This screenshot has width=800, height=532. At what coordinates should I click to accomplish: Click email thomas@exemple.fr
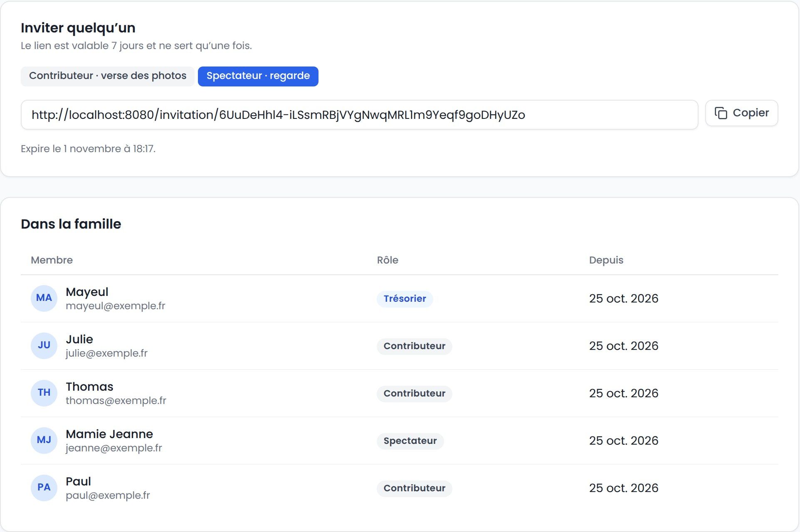pos(116,401)
